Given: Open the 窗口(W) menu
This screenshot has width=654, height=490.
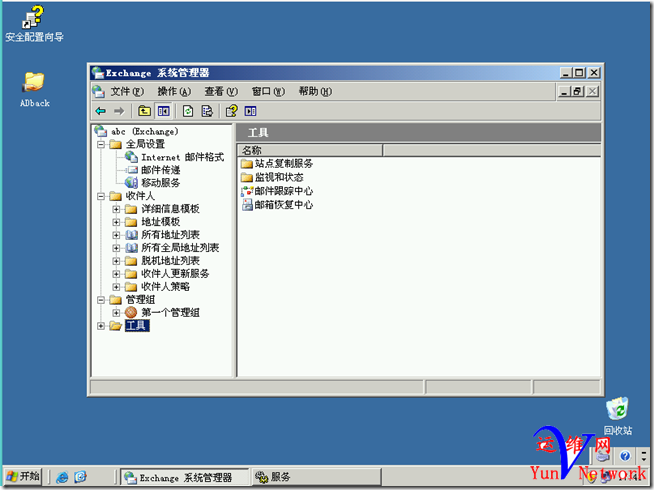Looking at the screenshot, I should click(x=268, y=92).
